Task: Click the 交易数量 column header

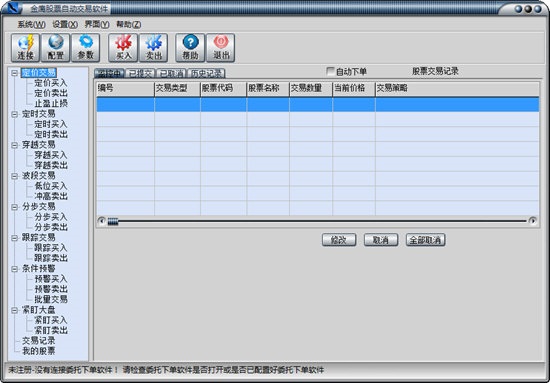Action: click(311, 89)
